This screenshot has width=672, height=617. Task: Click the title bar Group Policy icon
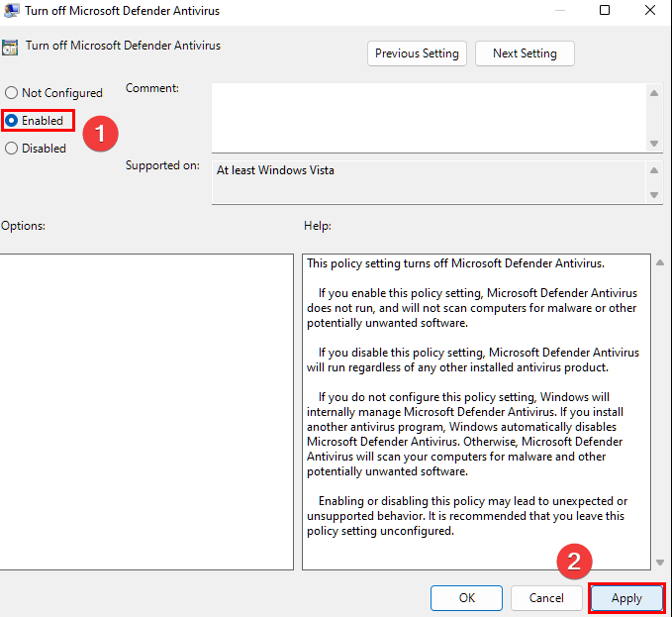11,10
